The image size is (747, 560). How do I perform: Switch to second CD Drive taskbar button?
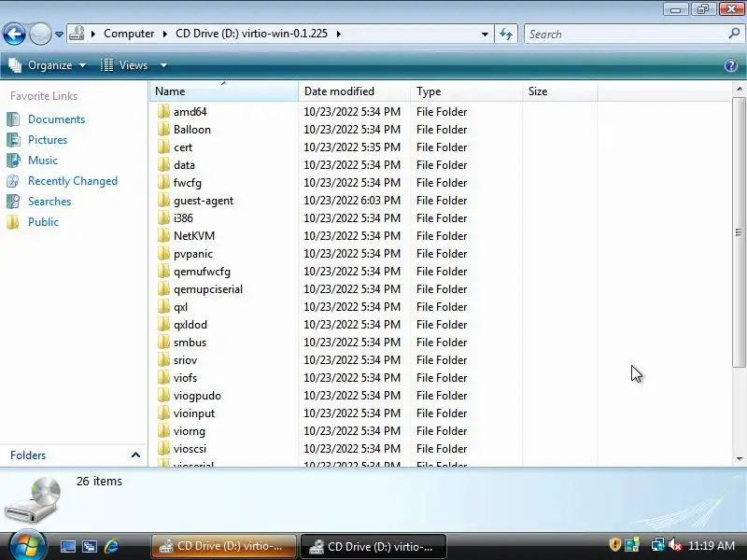(373, 546)
